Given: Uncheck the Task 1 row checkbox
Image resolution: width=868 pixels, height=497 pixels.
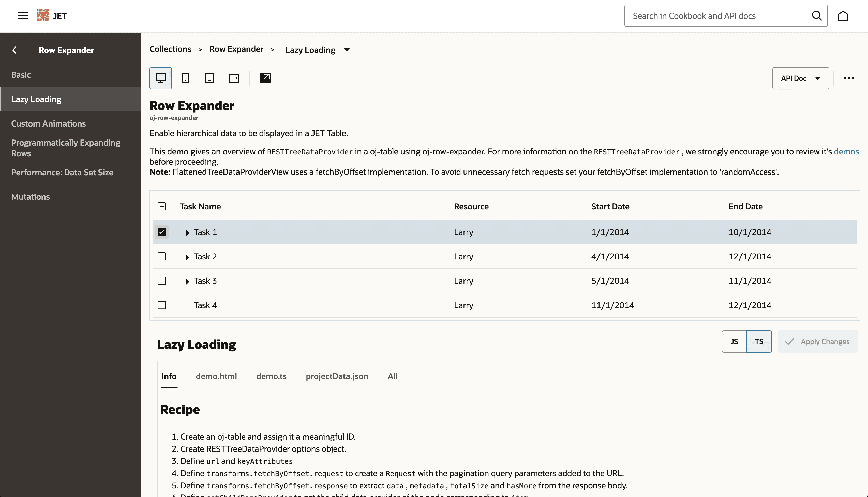Looking at the screenshot, I should pos(161,232).
